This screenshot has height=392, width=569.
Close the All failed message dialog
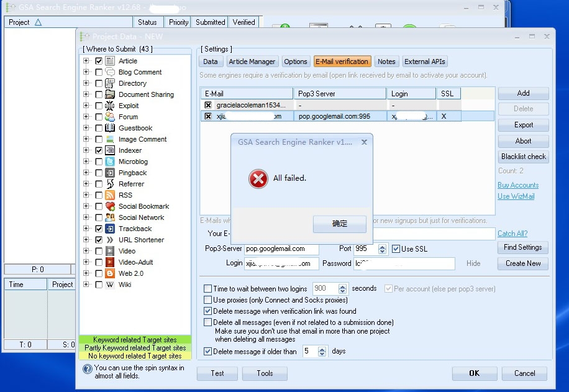pos(364,142)
